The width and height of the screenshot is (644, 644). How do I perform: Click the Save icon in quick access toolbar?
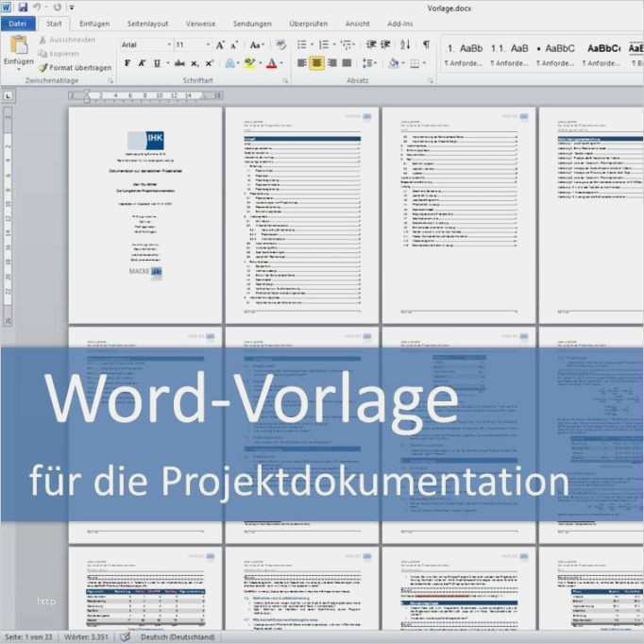[x=22, y=8]
